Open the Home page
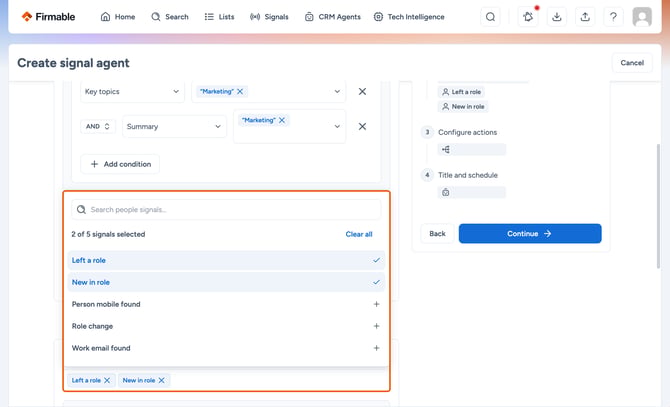This screenshot has height=407, width=670. pos(118,17)
